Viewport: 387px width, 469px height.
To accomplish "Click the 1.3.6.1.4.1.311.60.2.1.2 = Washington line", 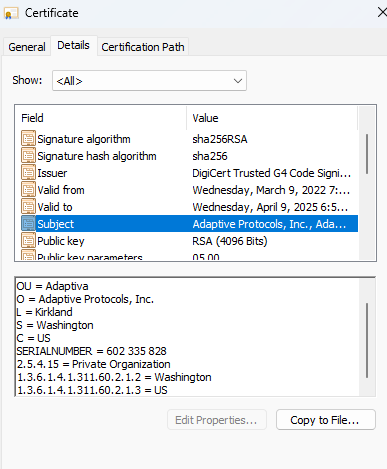I will (x=114, y=377).
